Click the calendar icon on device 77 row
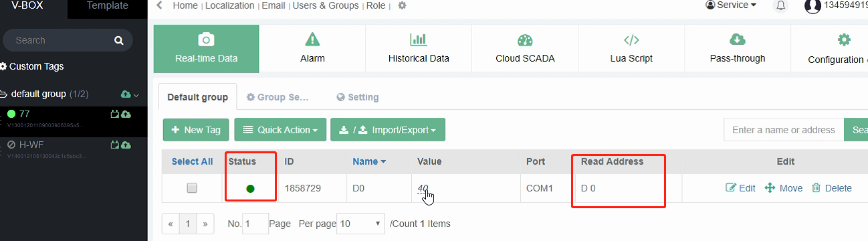868x241 pixels. click(114, 114)
